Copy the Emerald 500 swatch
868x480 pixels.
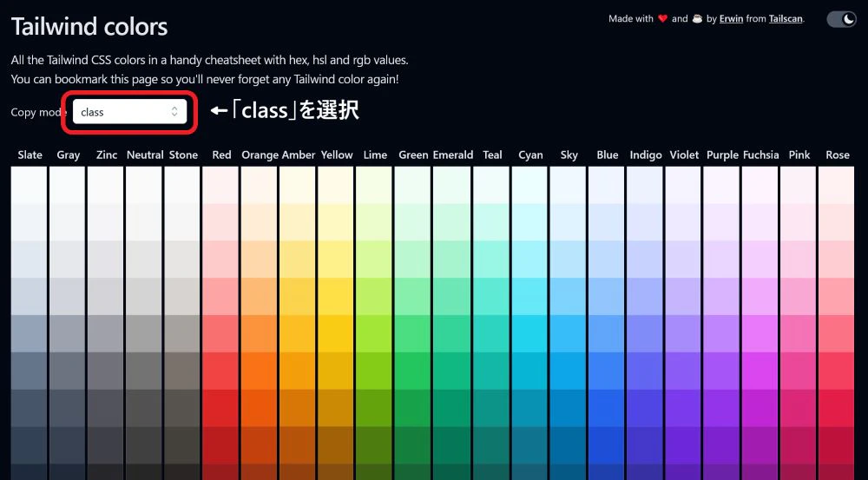451,371
